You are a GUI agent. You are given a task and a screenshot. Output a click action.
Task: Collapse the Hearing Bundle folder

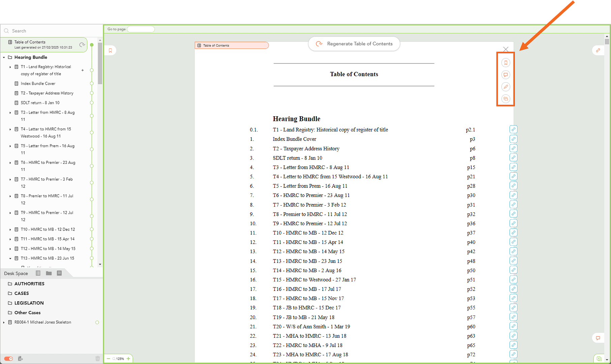coord(4,57)
